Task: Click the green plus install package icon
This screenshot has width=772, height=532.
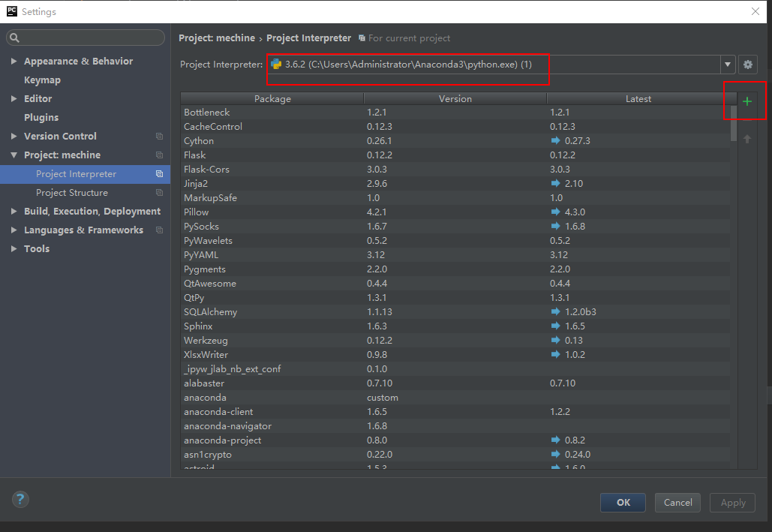Action: 747,101
